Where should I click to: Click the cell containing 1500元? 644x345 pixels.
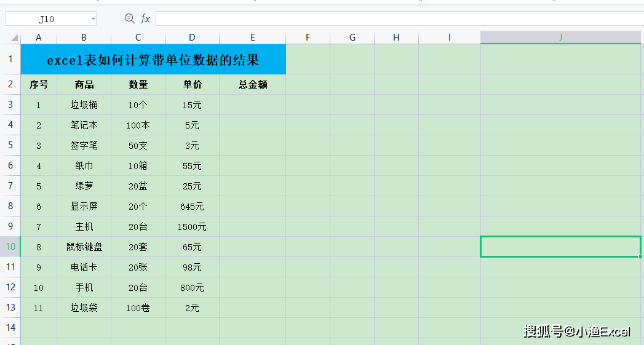(x=192, y=227)
